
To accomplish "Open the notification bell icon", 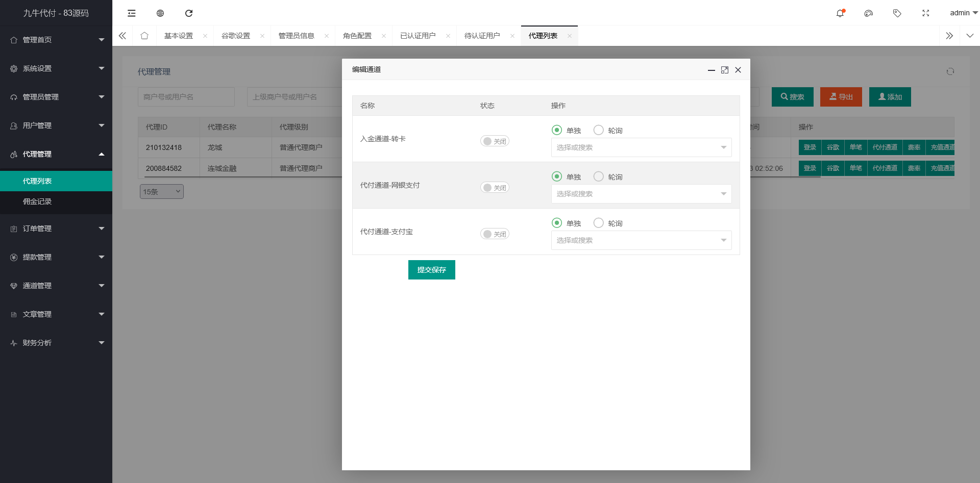I will (x=840, y=13).
